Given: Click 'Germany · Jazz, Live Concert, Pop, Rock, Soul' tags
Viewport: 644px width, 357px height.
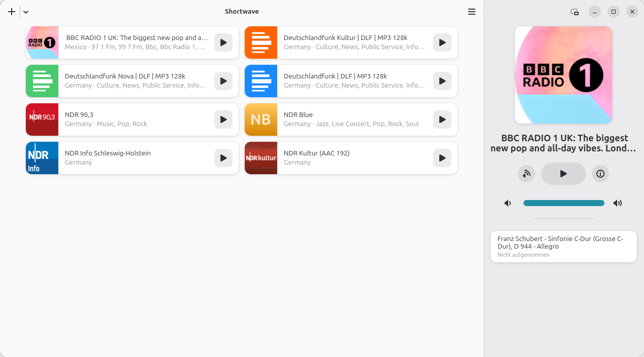Looking at the screenshot, I should (x=351, y=124).
